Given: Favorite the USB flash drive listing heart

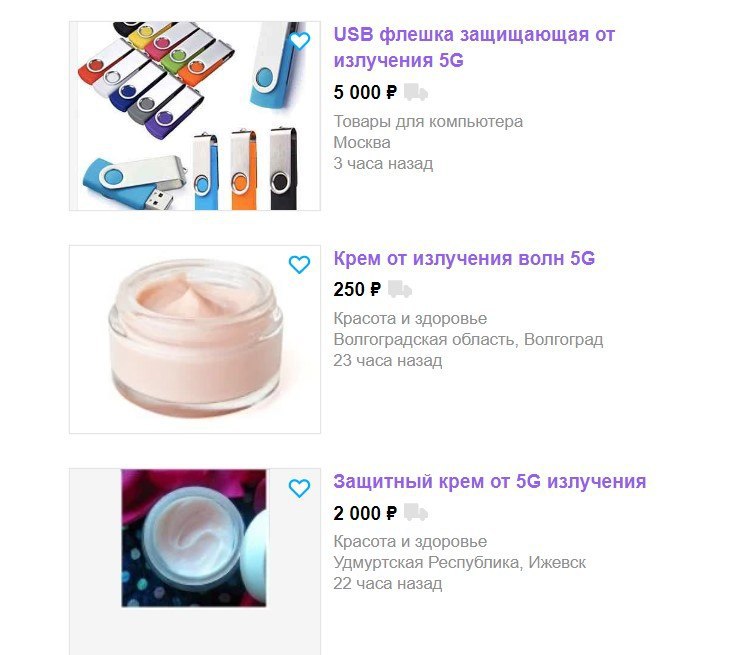Looking at the screenshot, I should point(299,41).
